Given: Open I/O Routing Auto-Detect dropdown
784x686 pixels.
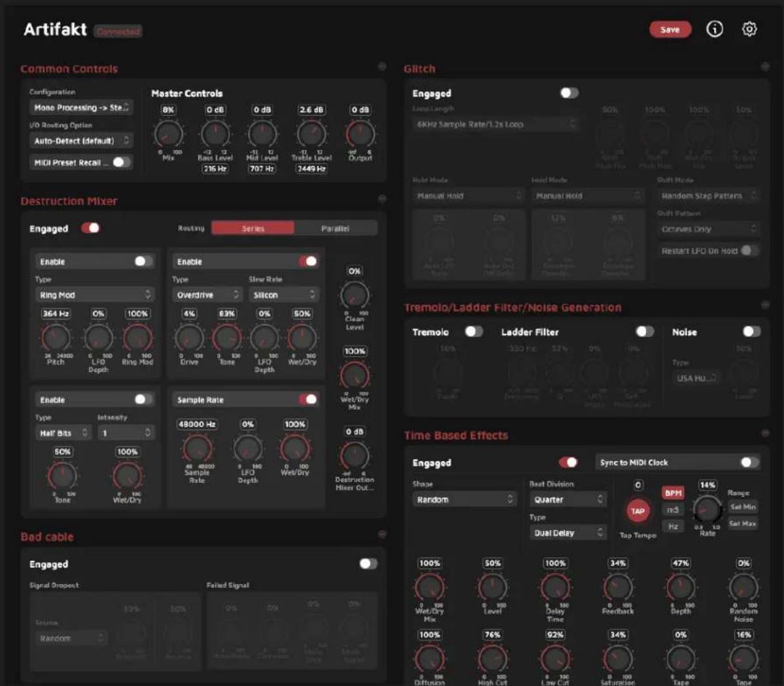Looking at the screenshot, I should (82, 141).
